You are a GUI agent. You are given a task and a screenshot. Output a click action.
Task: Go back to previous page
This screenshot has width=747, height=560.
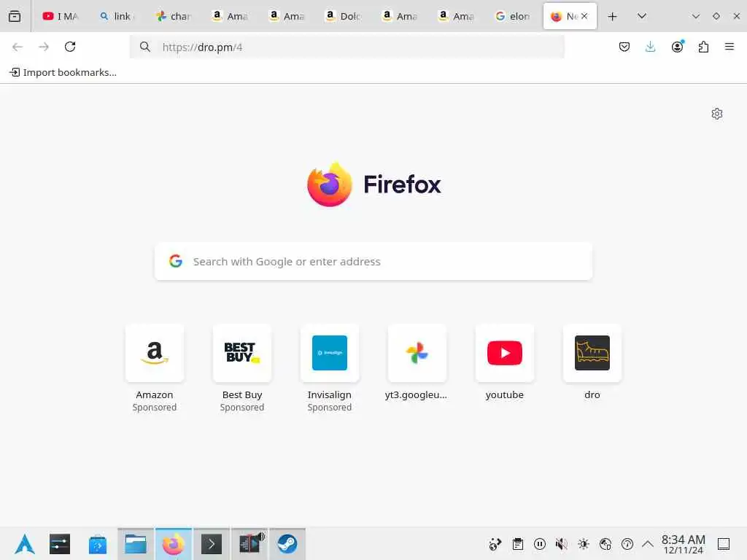point(18,47)
